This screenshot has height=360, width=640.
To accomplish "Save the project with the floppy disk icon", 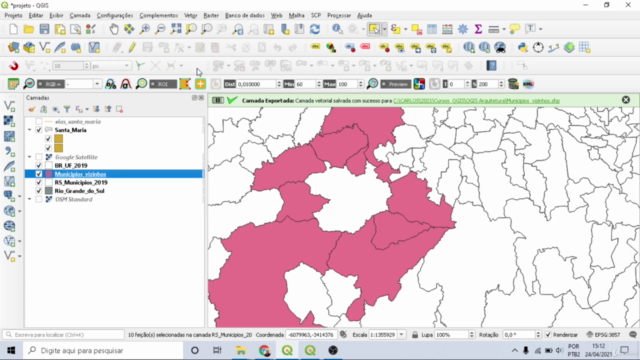I will (44, 29).
